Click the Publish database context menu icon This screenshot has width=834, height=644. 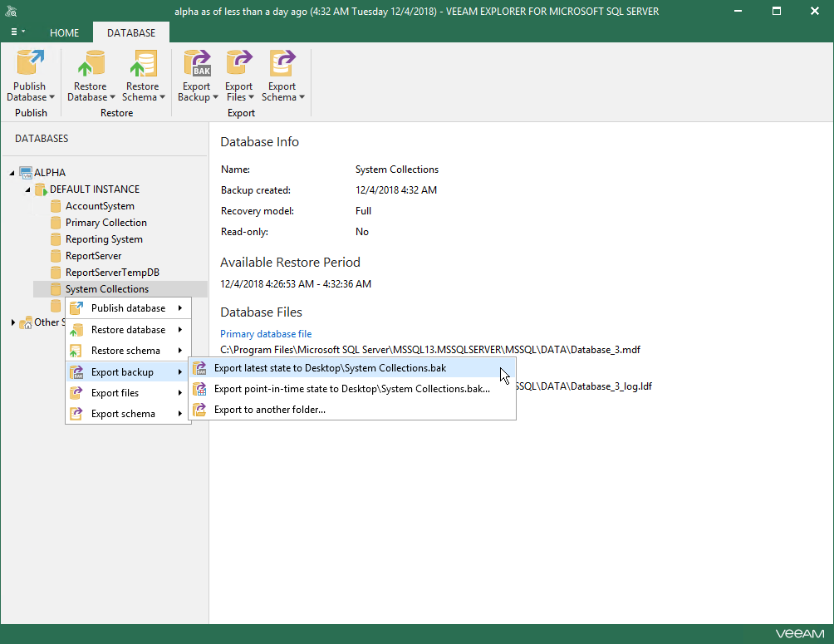pyautogui.click(x=76, y=308)
